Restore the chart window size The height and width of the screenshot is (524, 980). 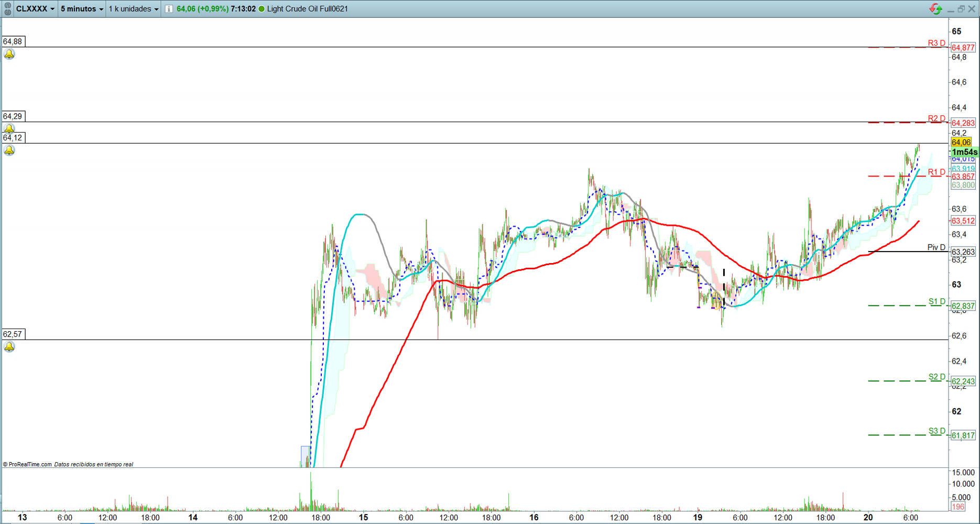(x=961, y=9)
